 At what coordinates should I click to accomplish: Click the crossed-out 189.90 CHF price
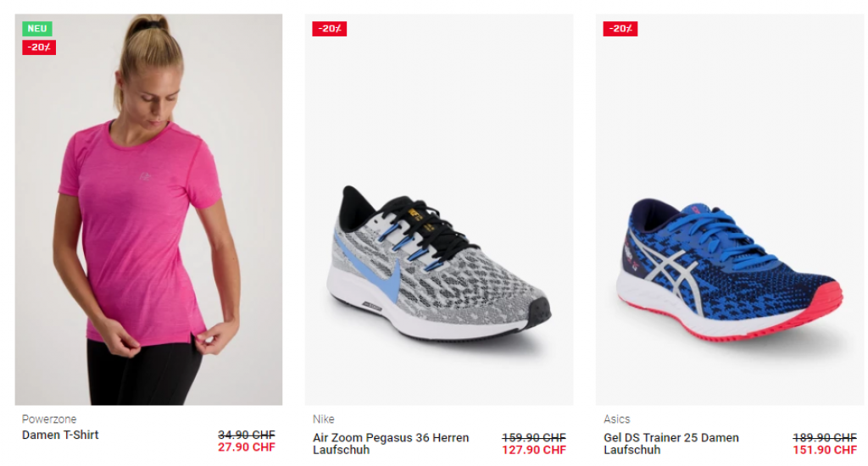click(824, 438)
